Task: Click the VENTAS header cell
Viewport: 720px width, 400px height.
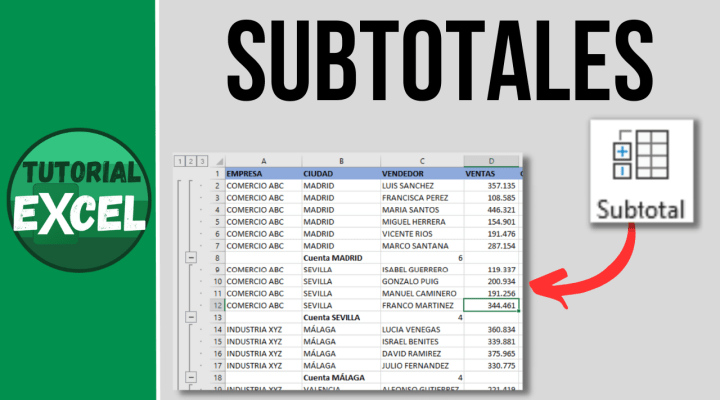Action: (491, 174)
